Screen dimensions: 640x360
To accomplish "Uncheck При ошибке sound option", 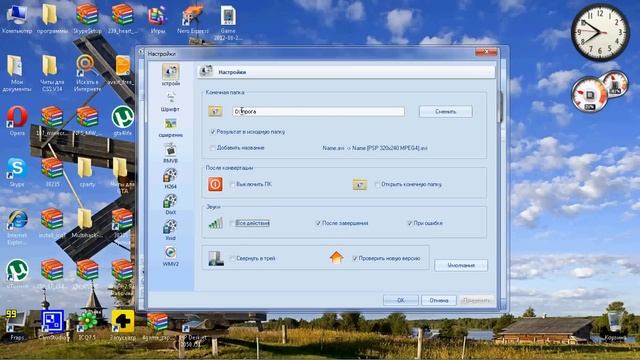I will (x=409, y=223).
